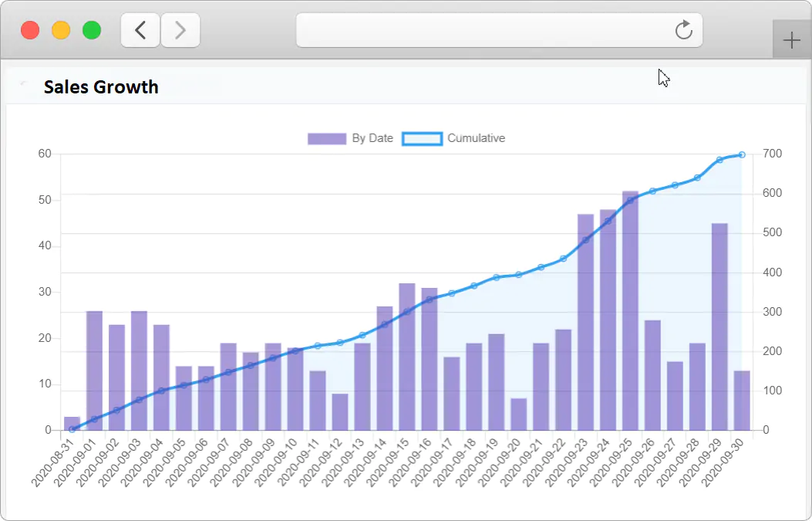The width and height of the screenshot is (812, 521).
Task: Expand details on the 2020-09-30 data point
Action: [741, 154]
